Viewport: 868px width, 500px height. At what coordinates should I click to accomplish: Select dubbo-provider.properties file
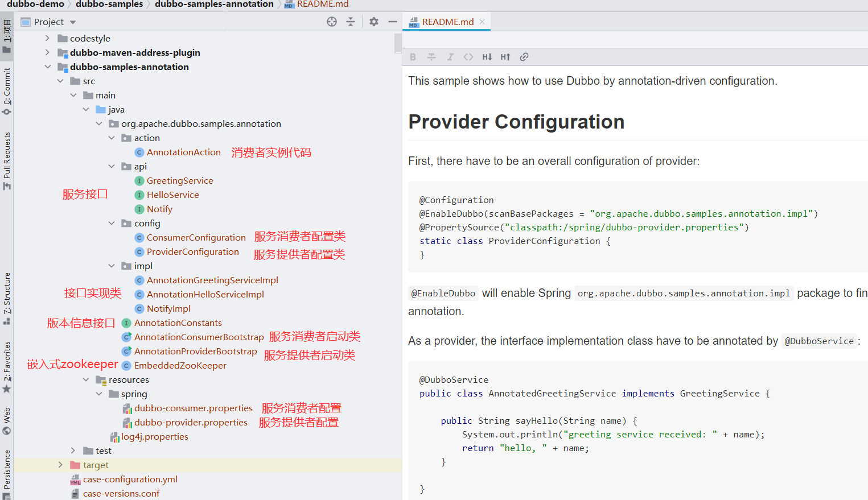coord(191,422)
